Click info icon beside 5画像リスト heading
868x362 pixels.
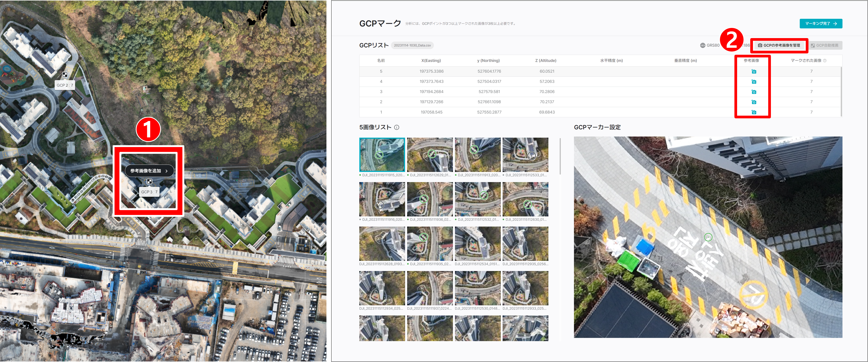(x=397, y=127)
